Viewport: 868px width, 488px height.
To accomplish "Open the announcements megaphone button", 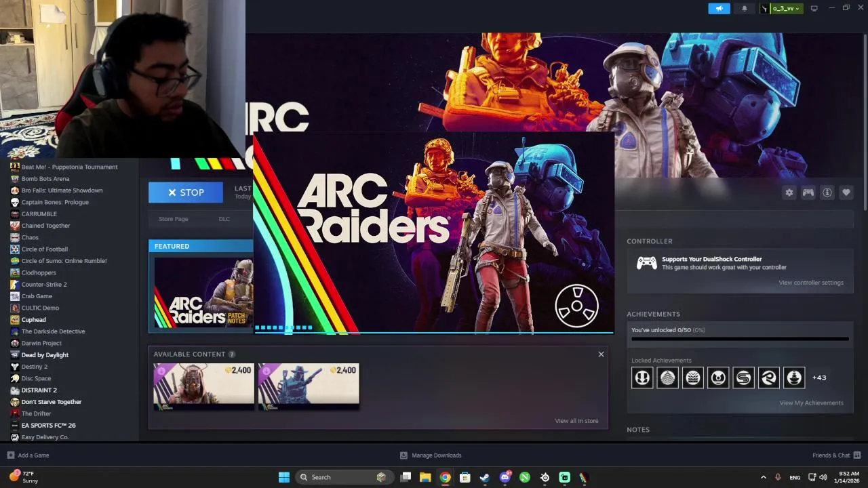I will point(719,9).
